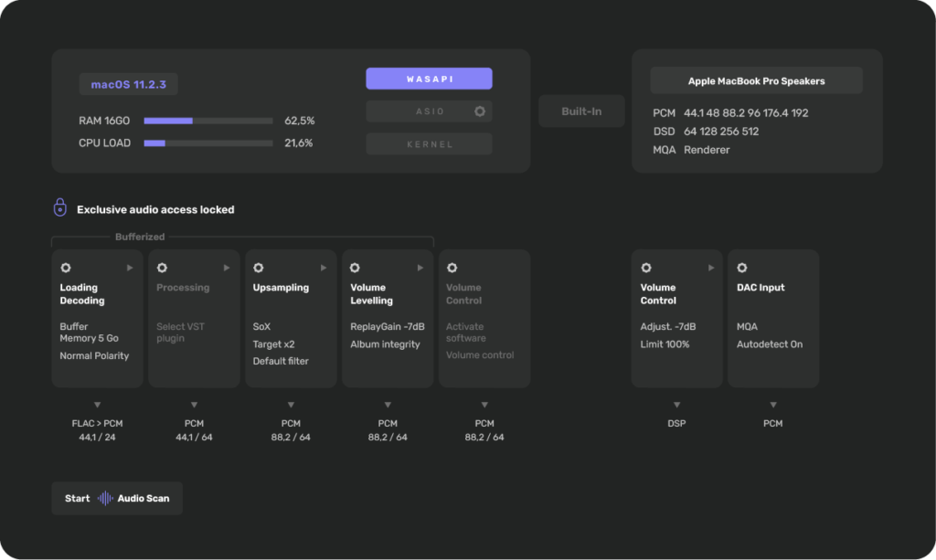Click the RAM 16GO usage bar
The image size is (936, 560).
pos(208,122)
